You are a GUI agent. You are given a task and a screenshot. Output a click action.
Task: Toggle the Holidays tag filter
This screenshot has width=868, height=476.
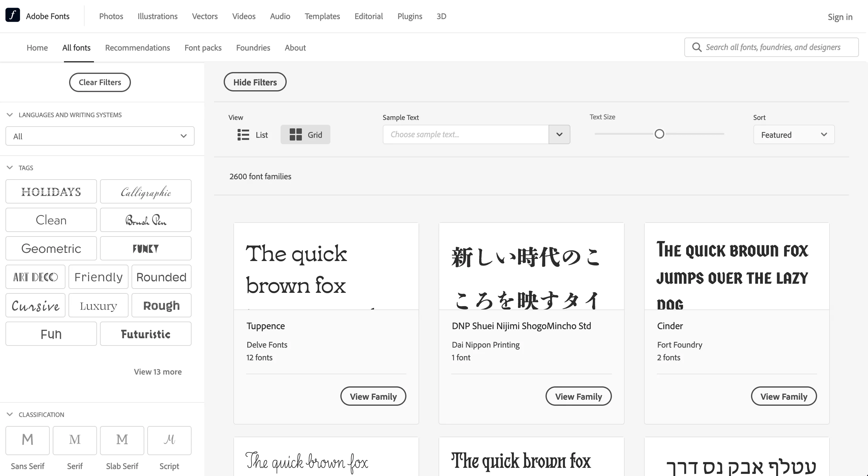(x=51, y=192)
